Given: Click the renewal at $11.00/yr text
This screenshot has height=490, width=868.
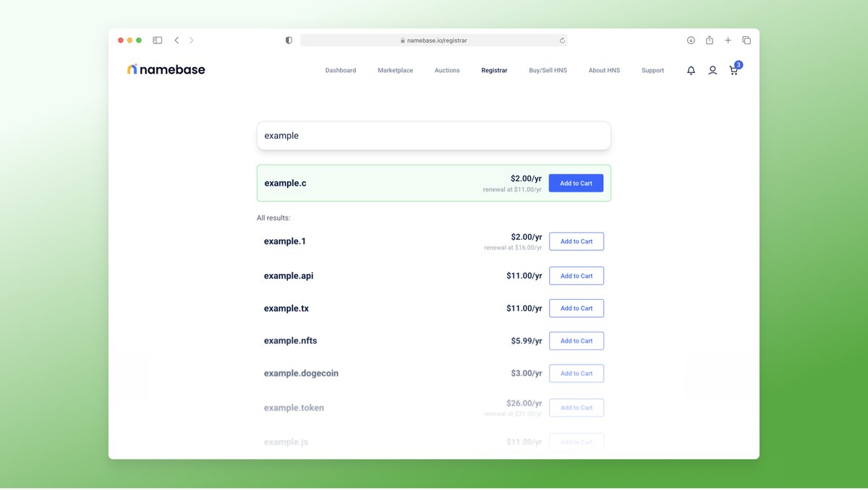Looking at the screenshot, I should tap(512, 189).
